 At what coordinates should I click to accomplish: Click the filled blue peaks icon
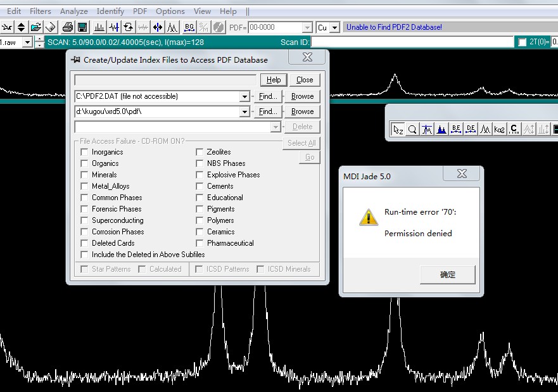441,129
